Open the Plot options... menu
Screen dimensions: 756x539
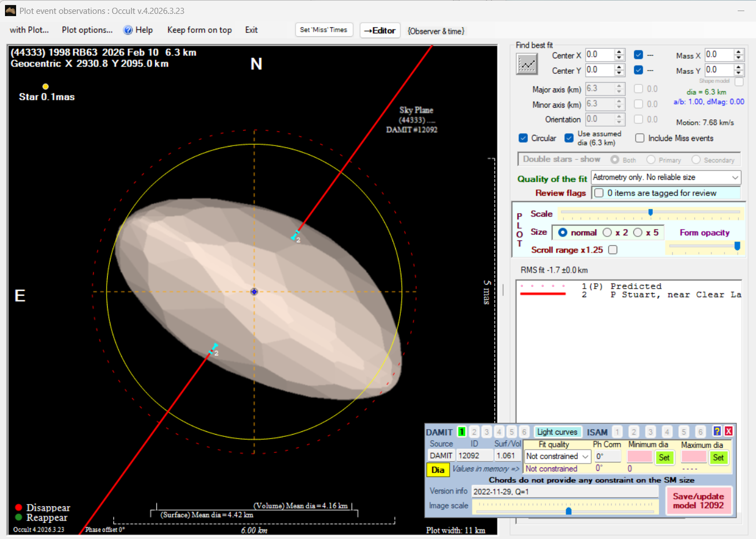tap(87, 30)
